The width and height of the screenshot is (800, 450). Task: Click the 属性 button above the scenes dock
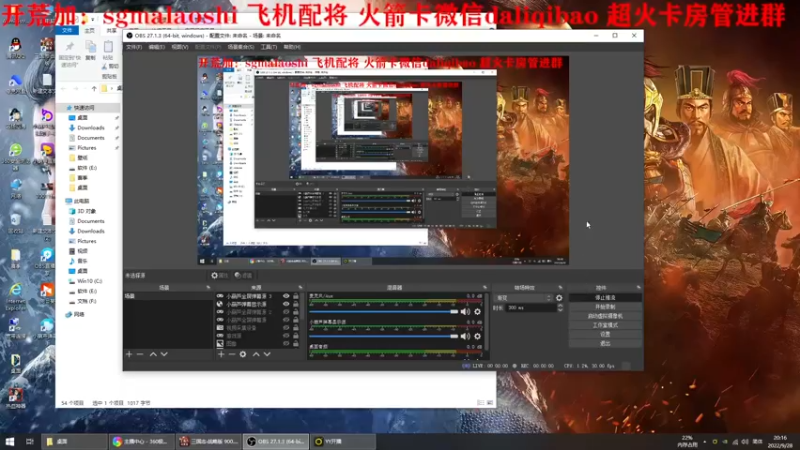point(219,276)
